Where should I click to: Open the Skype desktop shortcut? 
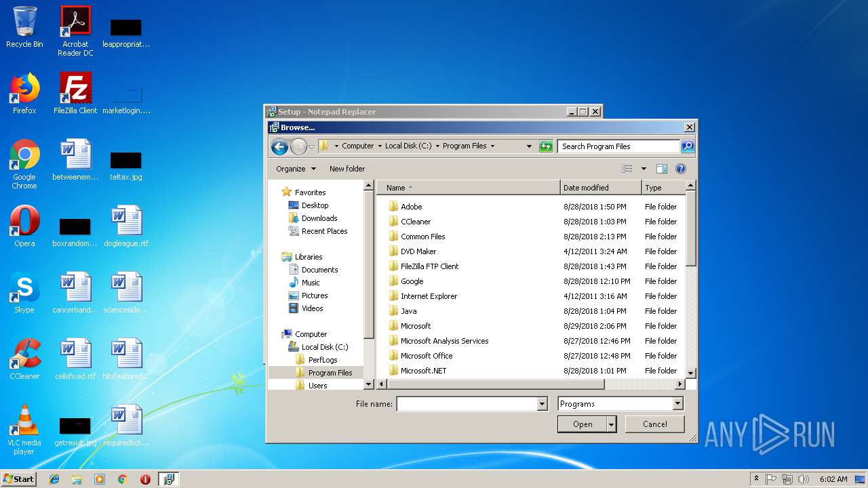24,293
